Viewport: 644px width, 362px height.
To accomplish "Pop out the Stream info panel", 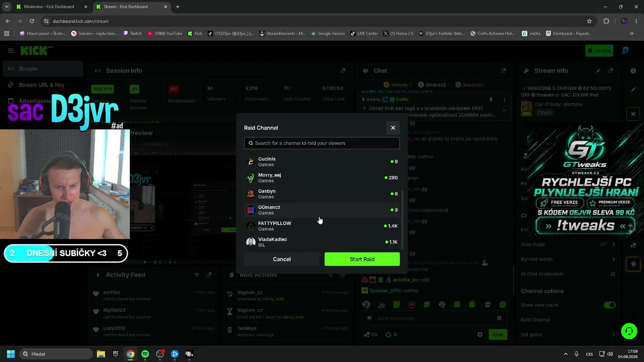I will pyautogui.click(x=610, y=71).
